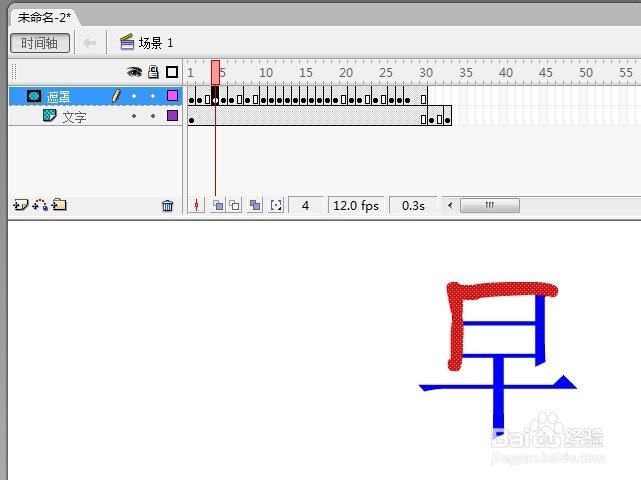Toggle lock dot of 遮罩 layer
Image resolution: width=641 pixels, height=480 pixels.
153,96
